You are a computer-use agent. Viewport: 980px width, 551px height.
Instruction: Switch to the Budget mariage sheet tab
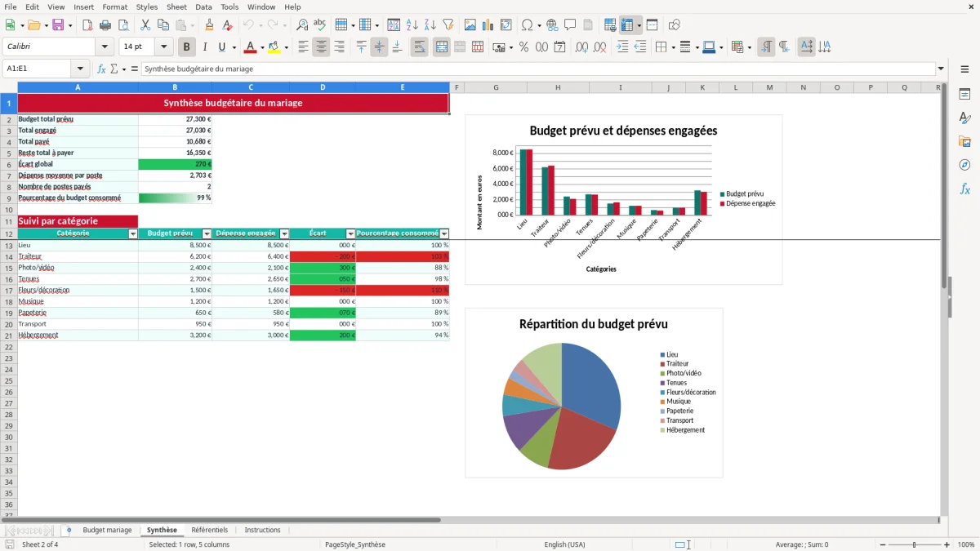pyautogui.click(x=107, y=531)
